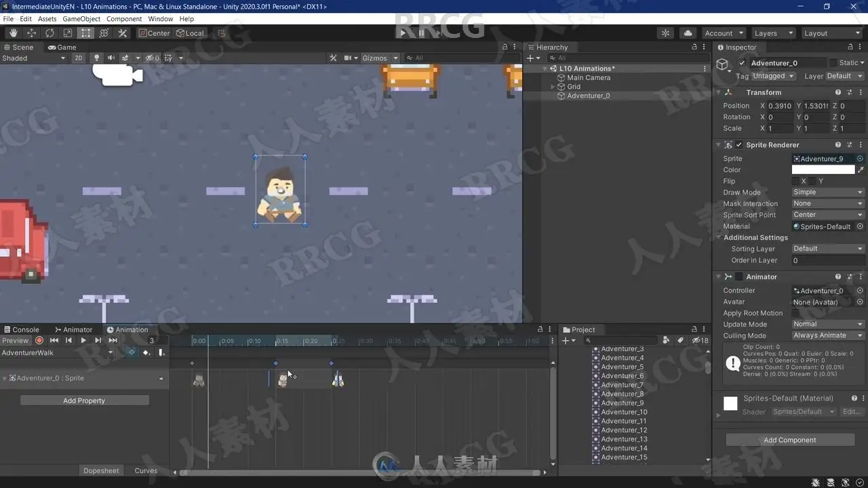Open Gizmos dropdown arrow
The height and width of the screenshot is (488, 868).
(395, 58)
